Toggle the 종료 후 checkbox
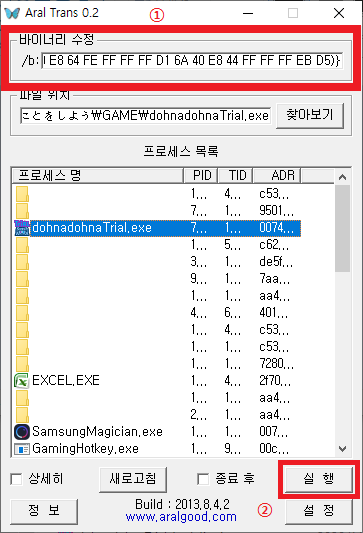Screen dimensions: 363x533 [x=203, y=479]
